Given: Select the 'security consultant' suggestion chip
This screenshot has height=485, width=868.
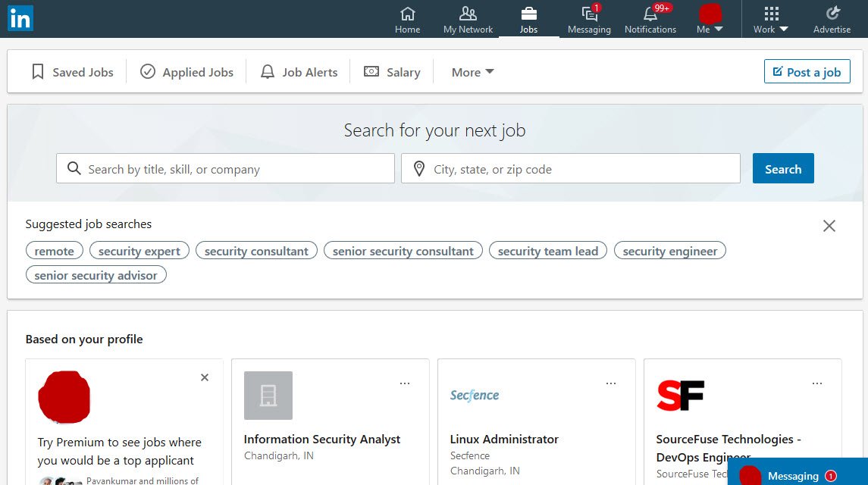Looking at the screenshot, I should (x=256, y=251).
